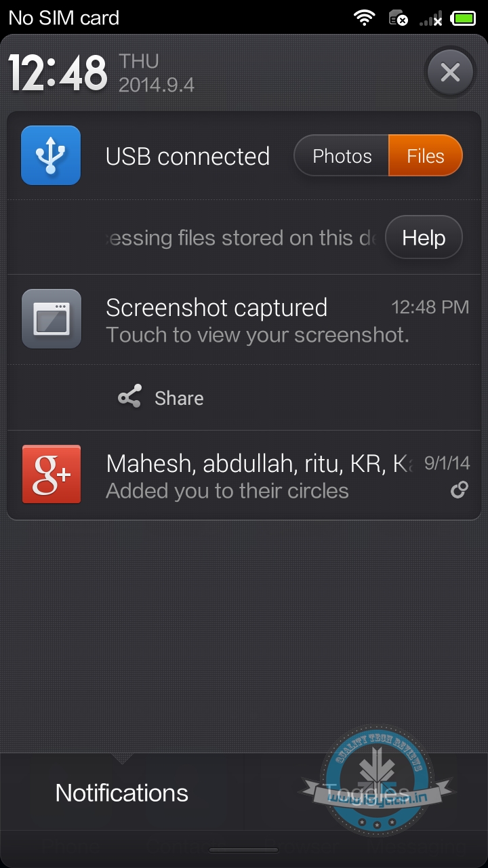488x868 pixels.
Task: Tap the bottom panel drag handle
Action: [244, 850]
